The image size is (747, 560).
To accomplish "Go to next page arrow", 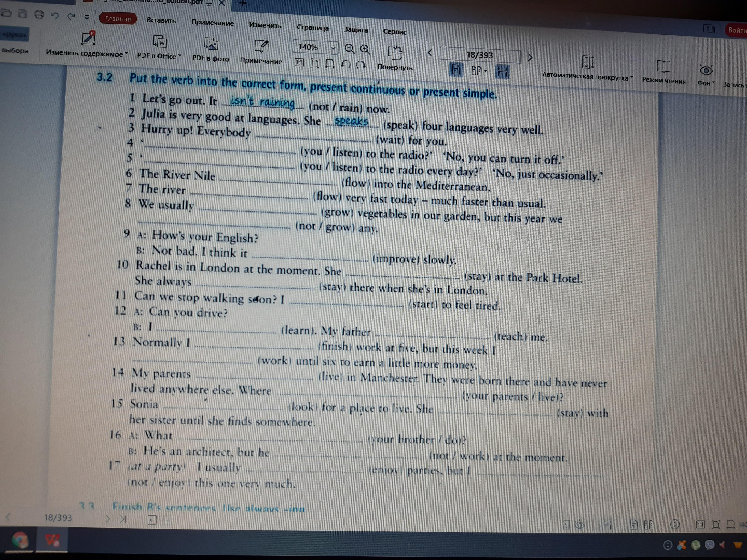I will (530, 57).
